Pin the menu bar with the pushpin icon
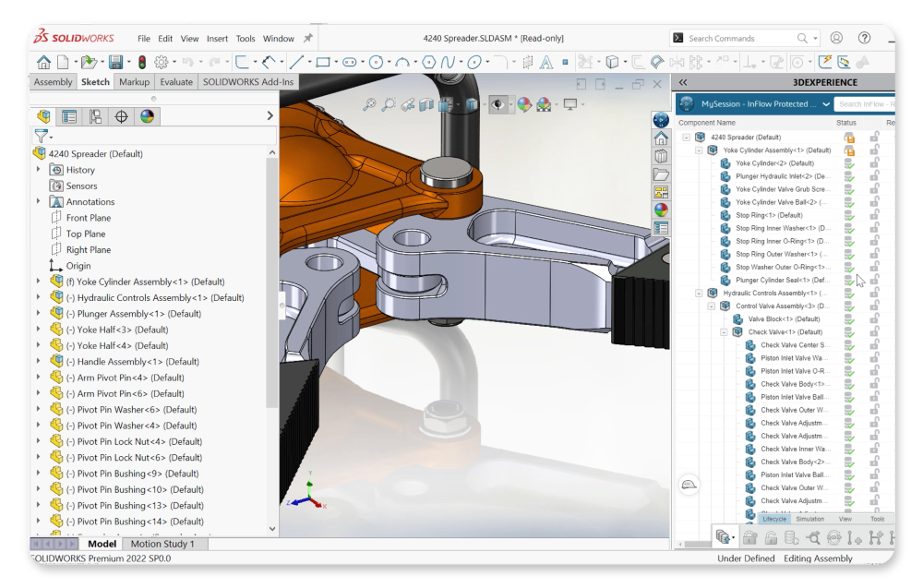The width and height of the screenshot is (923, 588). click(x=308, y=38)
